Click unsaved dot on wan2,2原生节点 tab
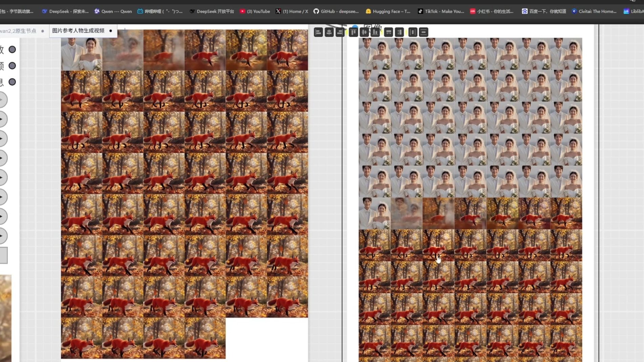 [x=43, y=31]
